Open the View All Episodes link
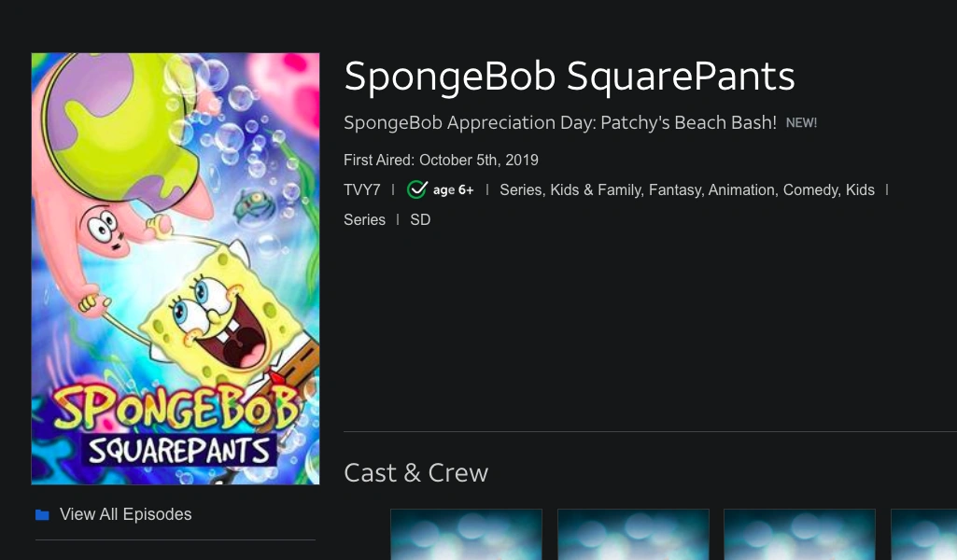 (125, 514)
